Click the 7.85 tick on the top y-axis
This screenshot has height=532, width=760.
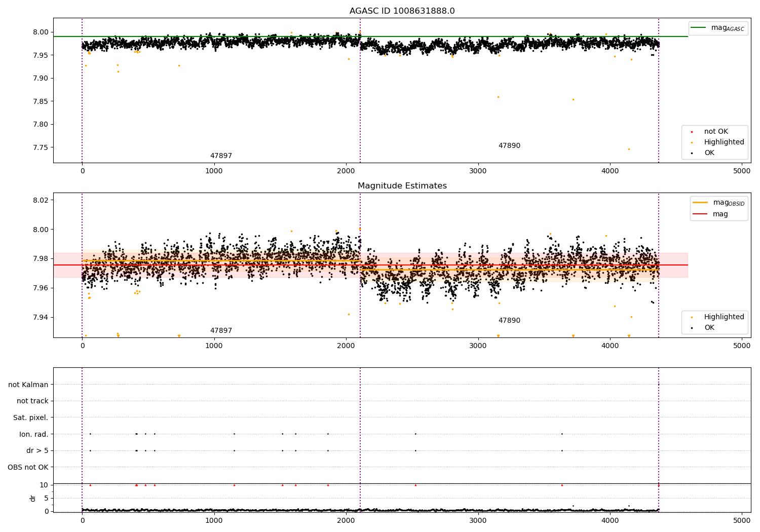click(41, 101)
